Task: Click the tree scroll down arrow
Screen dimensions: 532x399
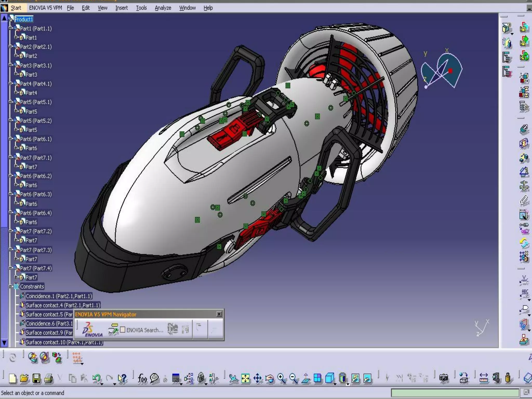Action: coord(4,343)
